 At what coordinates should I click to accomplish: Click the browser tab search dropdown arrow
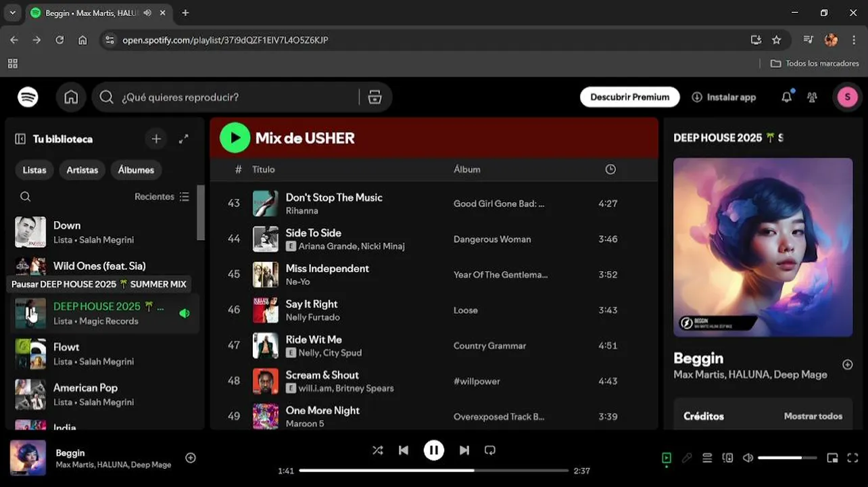[x=12, y=13]
